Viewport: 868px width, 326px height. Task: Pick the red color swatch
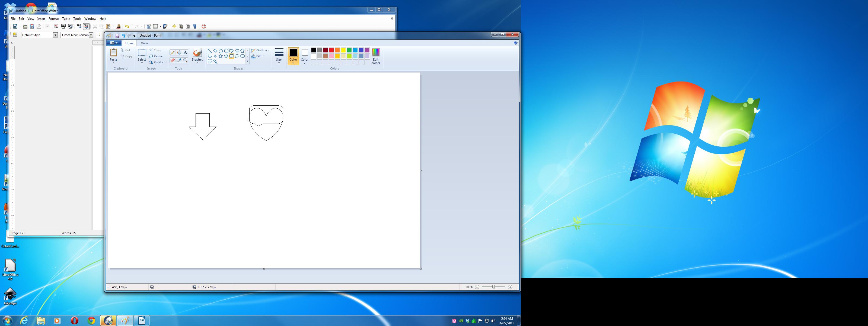point(331,50)
